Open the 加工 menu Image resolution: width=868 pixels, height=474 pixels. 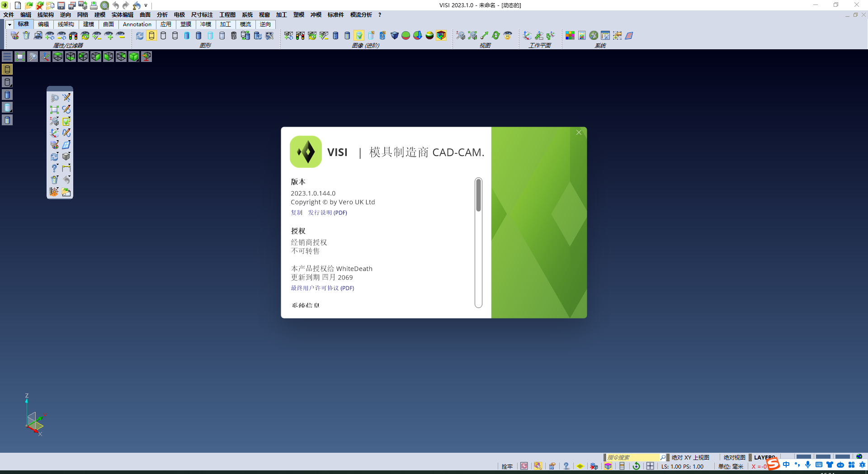(x=281, y=15)
